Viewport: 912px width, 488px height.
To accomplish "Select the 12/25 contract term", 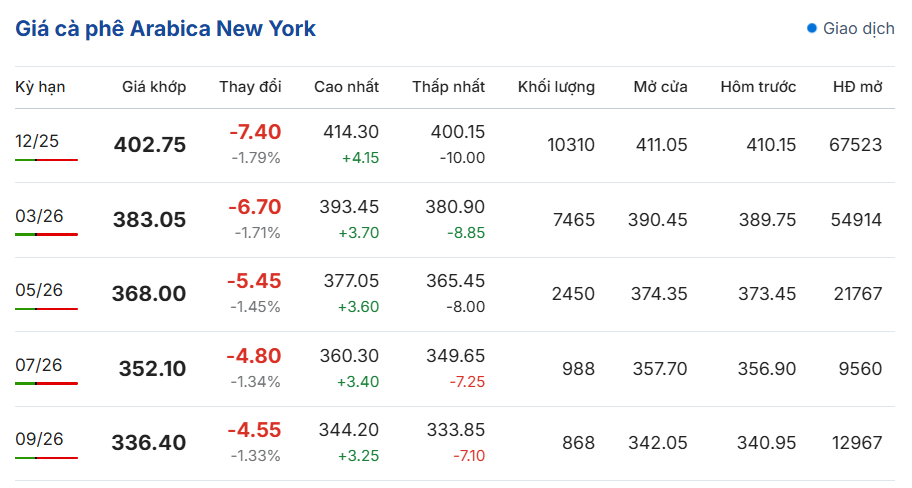I will (x=37, y=141).
